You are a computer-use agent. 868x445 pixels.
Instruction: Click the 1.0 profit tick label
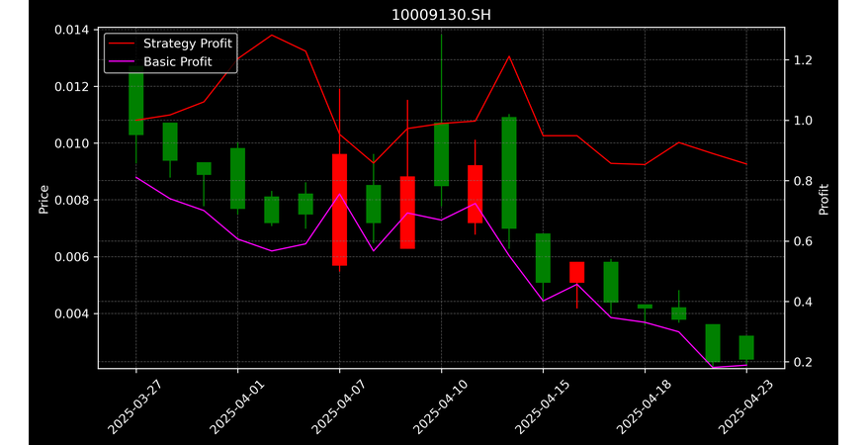click(x=802, y=120)
